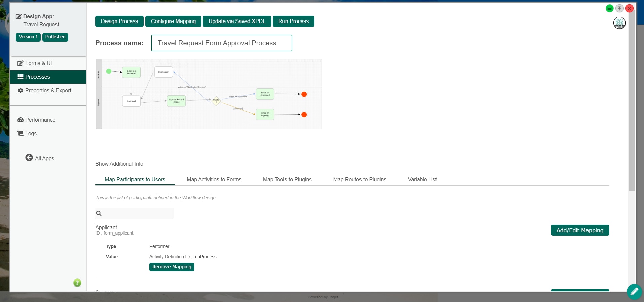Open Map Tools to Plugins tab
Image resolution: width=644 pixels, height=302 pixels.
(x=287, y=180)
